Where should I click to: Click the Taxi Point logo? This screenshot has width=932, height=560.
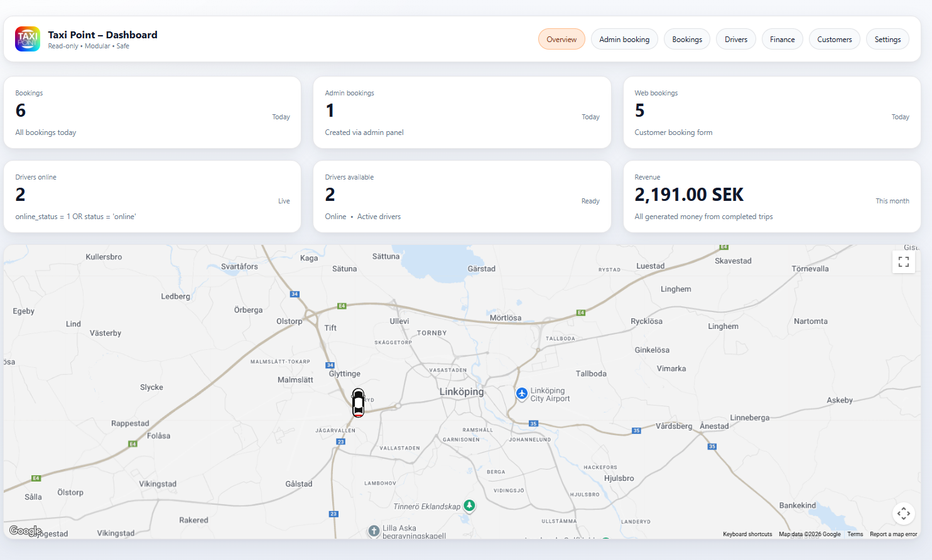27,38
